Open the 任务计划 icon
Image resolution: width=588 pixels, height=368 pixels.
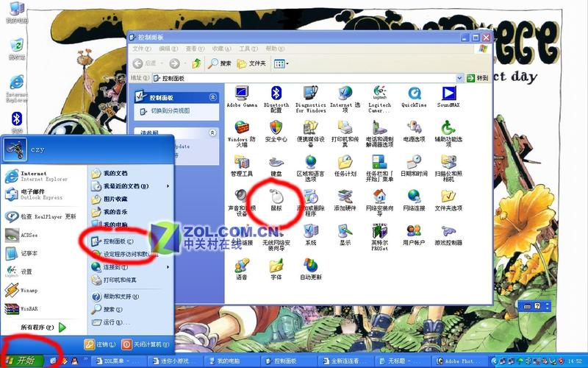[345, 166]
